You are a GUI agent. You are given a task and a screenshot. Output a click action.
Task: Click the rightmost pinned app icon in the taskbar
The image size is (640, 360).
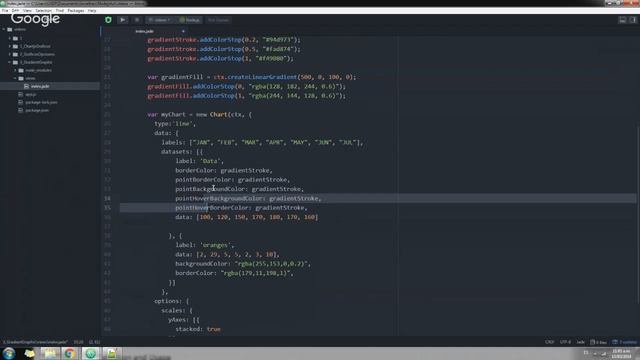pyautogui.click(x=111, y=353)
